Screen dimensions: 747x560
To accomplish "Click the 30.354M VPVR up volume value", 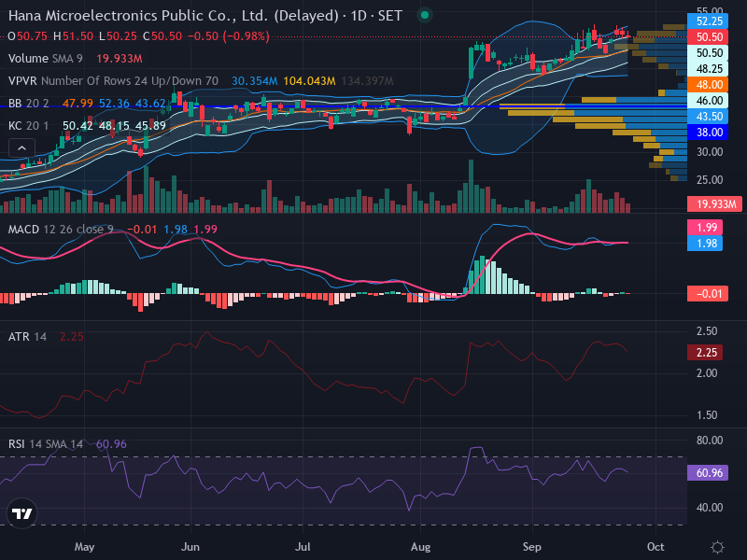I will (x=254, y=81).
